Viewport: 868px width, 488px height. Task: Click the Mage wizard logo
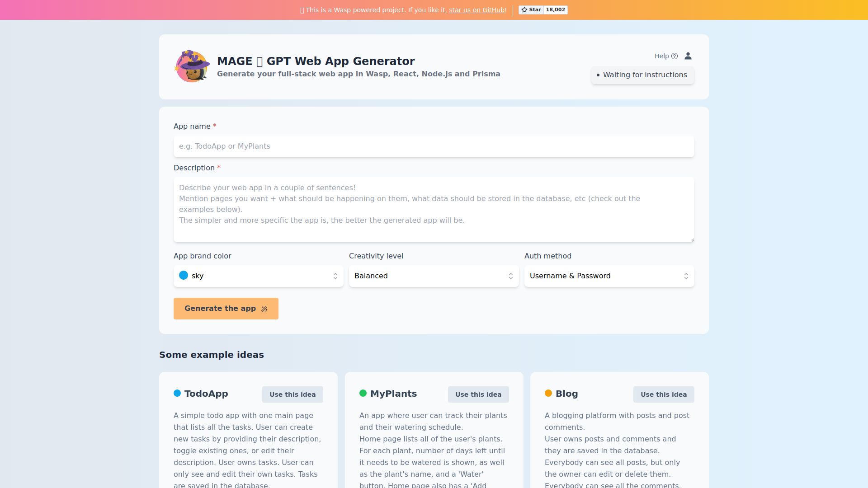tap(192, 66)
